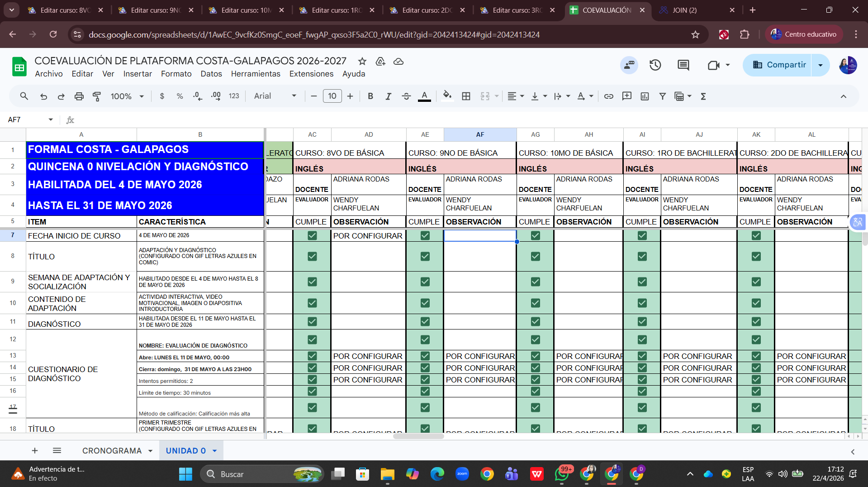
Task: Click the font size input field
Action: (332, 96)
